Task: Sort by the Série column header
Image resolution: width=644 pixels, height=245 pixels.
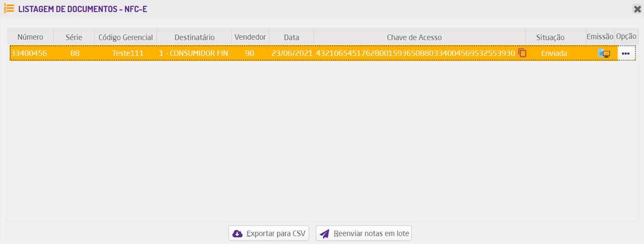Action: pyautogui.click(x=74, y=37)
